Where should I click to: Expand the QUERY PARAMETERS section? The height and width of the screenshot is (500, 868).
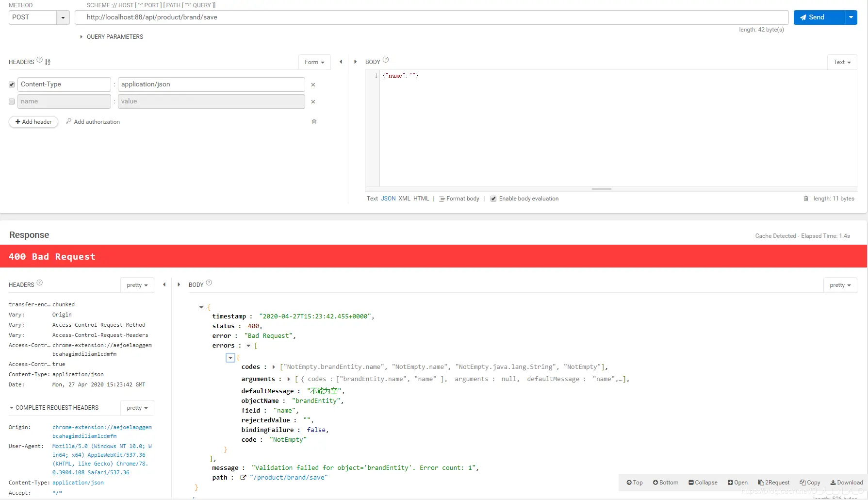point(112,37)
